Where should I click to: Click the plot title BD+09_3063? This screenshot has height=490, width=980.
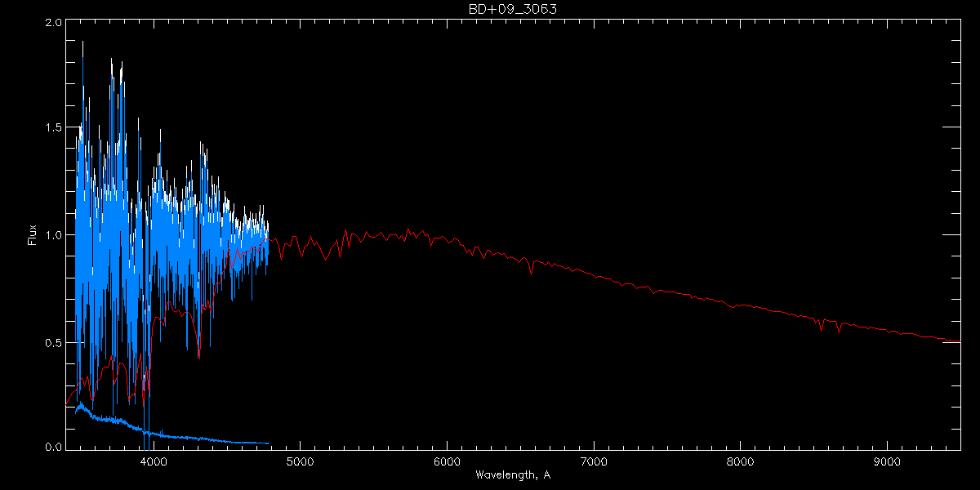coord(512,9)
